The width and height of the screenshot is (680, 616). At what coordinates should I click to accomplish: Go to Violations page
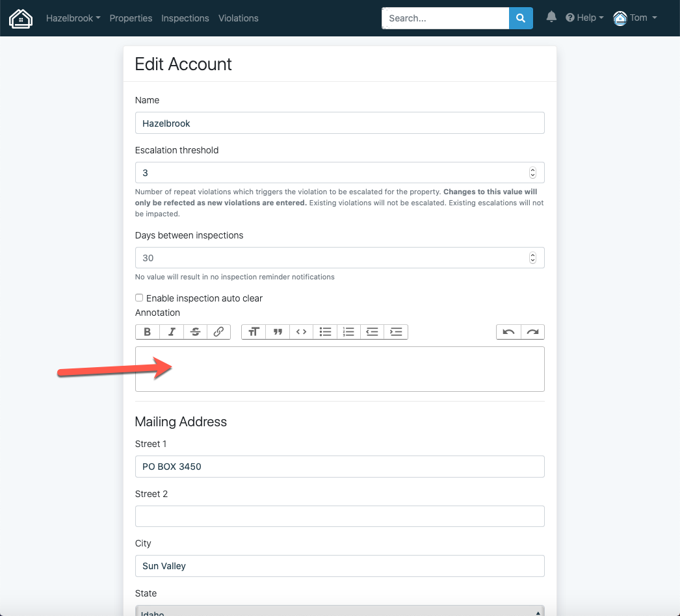[239, 18]
